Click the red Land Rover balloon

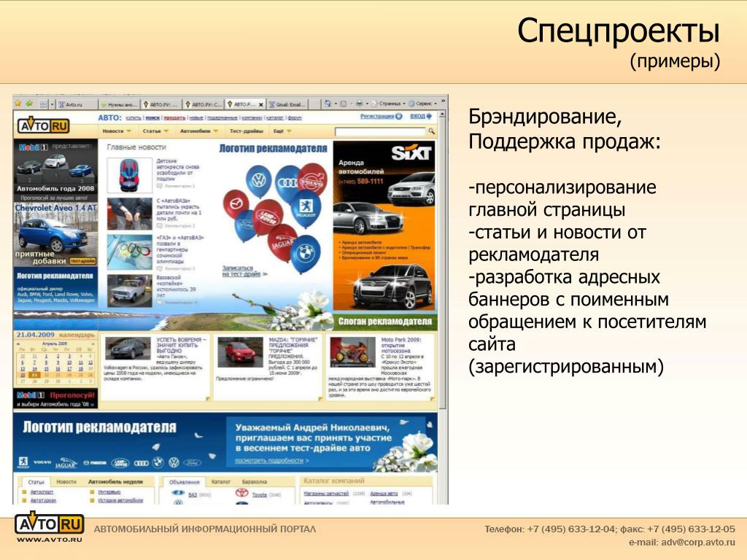tap(268, 217)
